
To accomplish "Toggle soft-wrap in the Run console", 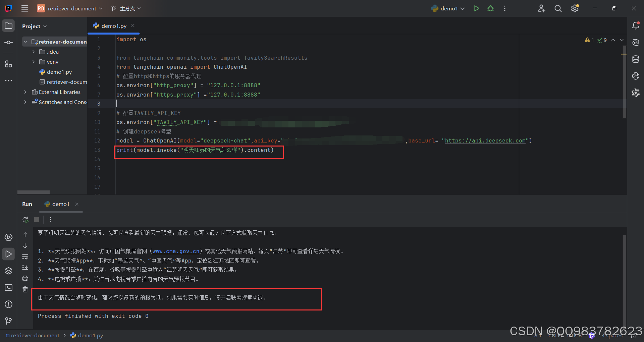I will tap(25, 257).
